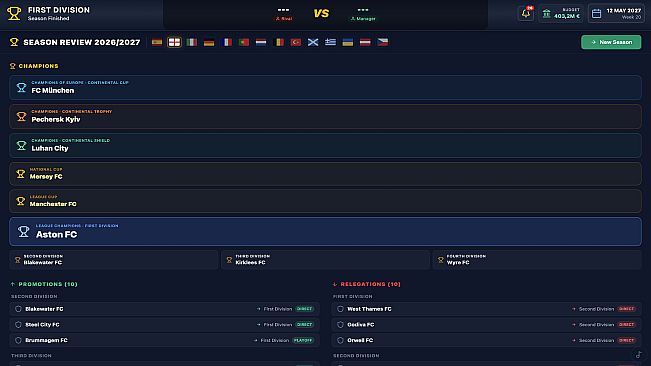
Task: Click the Orwell FC shield badge
Action: click(340, 340)
